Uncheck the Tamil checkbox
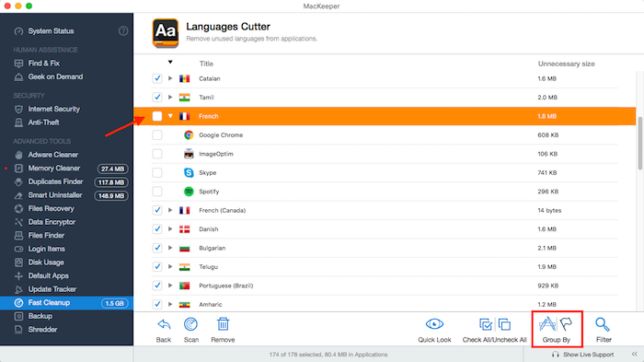This screenshot has width=644, height=362. pos(157,98)
